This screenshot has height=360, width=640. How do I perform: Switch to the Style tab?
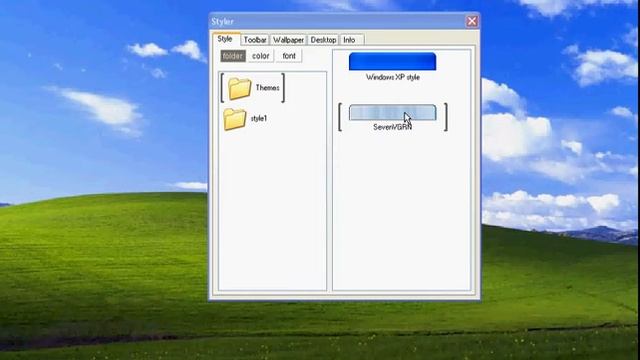click(225, 39)
